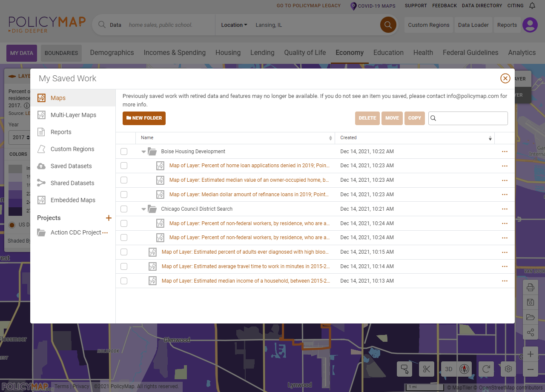Click the save map icon
The height and width of the screenshot is (392, 545).
coord(530,302)
